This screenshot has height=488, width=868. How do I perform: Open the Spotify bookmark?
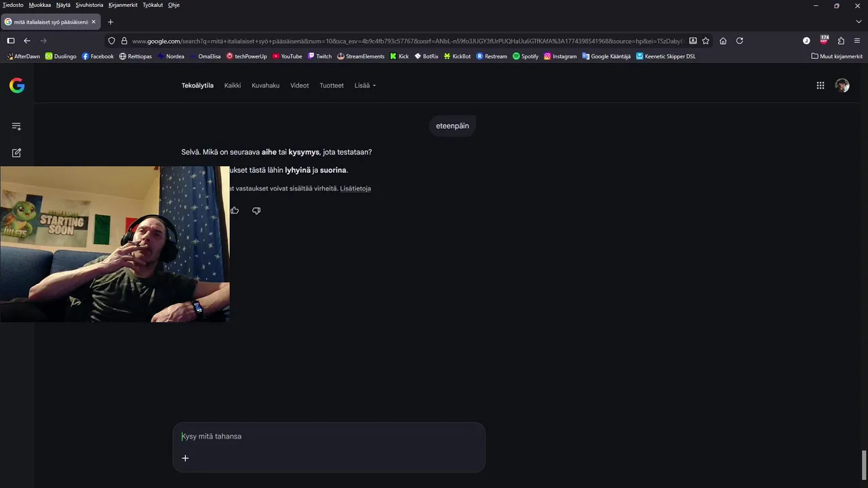pyautogui.click(x=526, y=56)
